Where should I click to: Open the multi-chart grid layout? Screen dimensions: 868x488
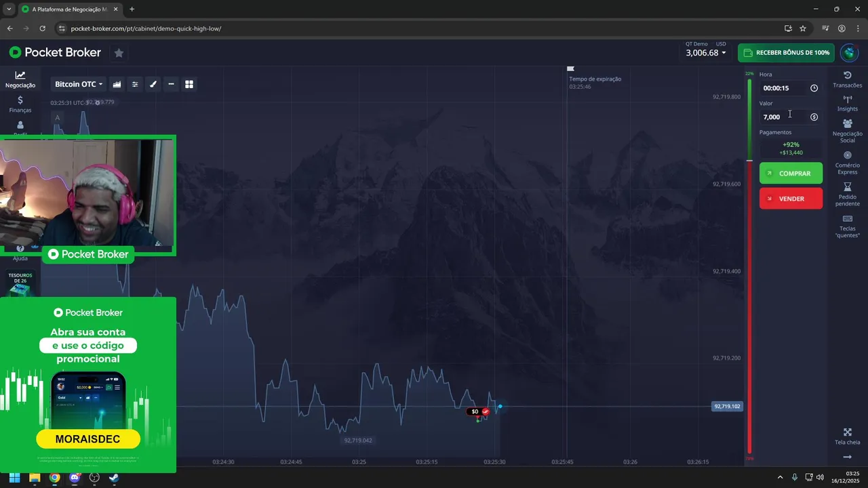189,84
